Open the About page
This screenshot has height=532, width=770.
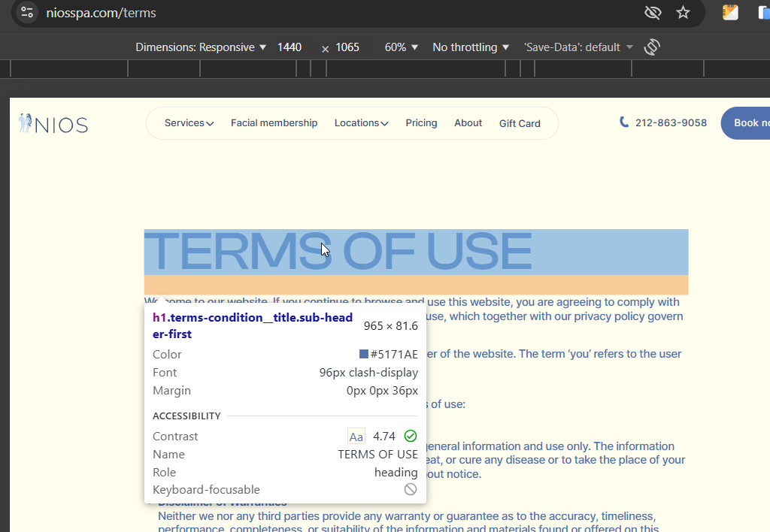pyautogui.click(x=468, y=123)
